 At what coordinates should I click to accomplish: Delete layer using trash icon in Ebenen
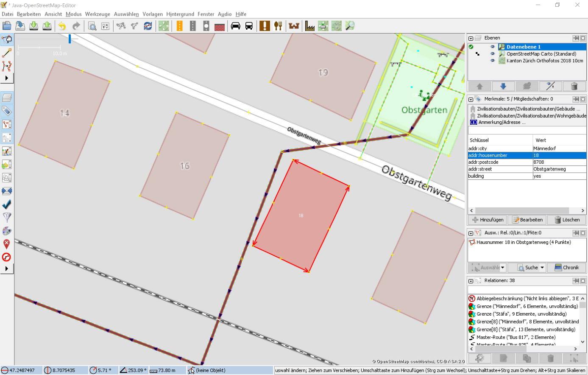[x=574, y=86]
